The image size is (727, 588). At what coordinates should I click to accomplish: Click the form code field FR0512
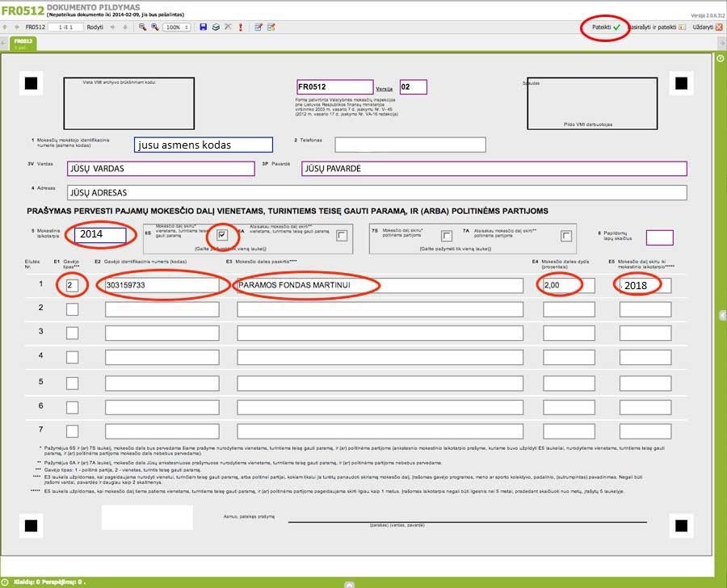point(335,86)
